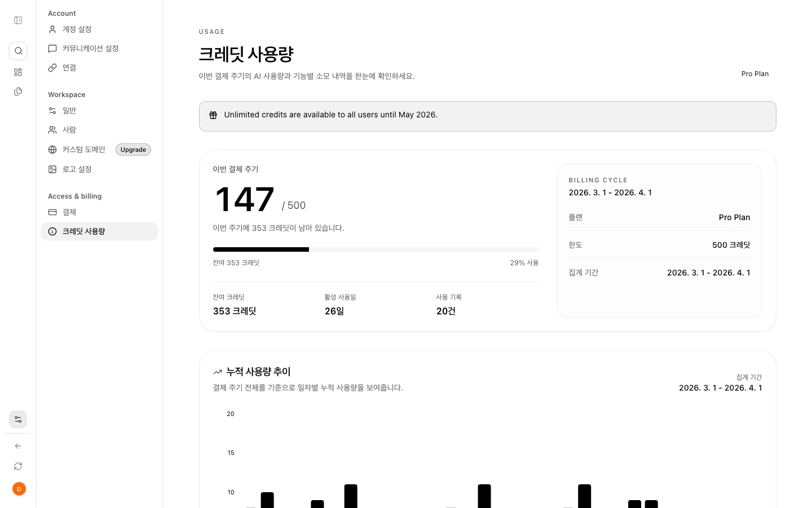Click the trend icon beside 누적 사용량 추이

(x=218, y=372)
